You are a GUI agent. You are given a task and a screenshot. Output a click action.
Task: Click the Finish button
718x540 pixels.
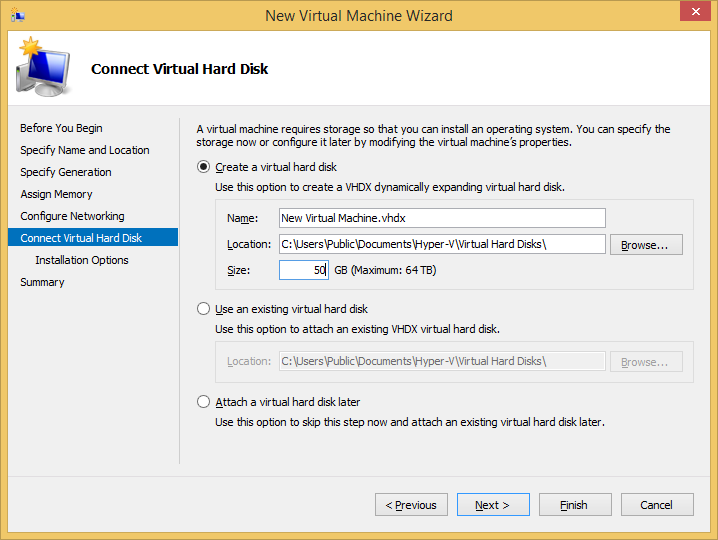coord(574,505)
